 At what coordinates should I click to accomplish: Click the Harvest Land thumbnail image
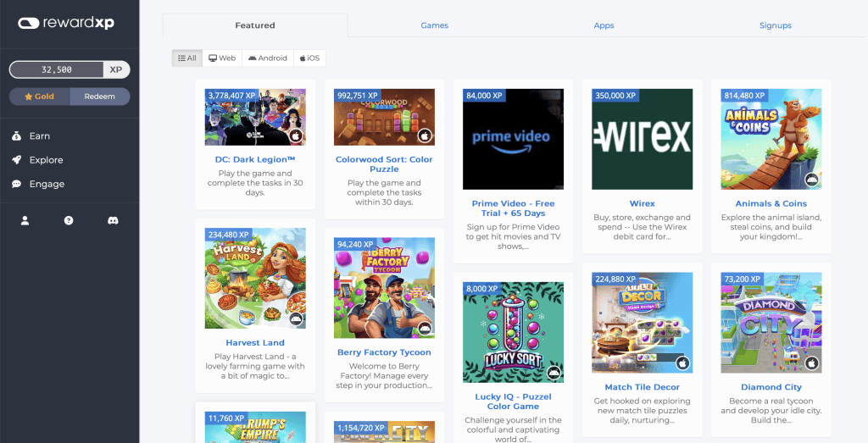click(255, 279)
